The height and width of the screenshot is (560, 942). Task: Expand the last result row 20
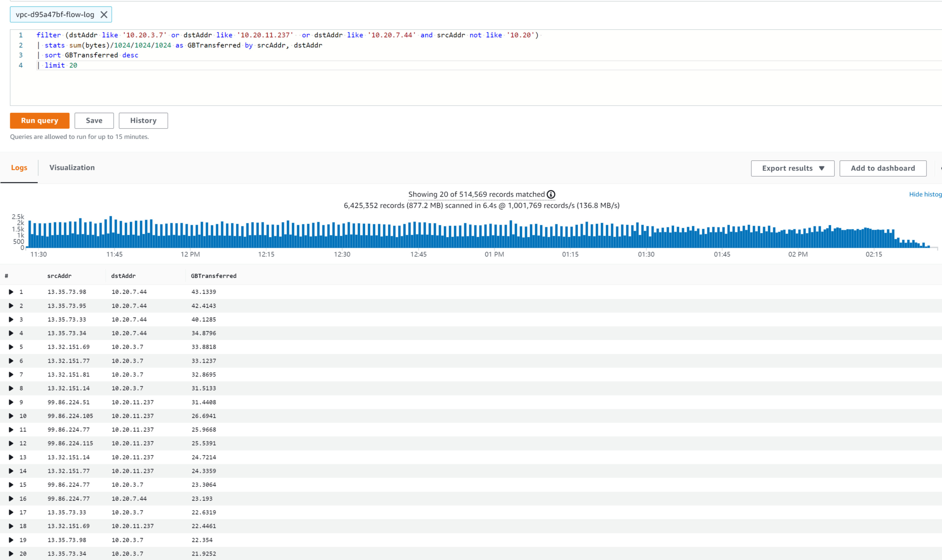(x=11, y=554)
